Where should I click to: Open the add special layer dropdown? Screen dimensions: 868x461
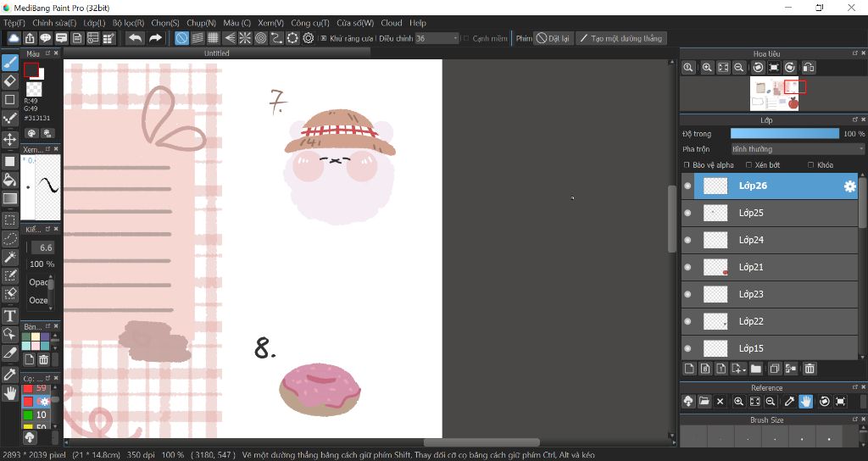click(739, 369)
